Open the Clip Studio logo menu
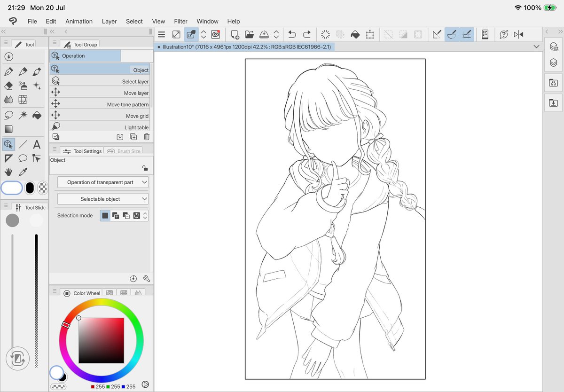This screenshot has height=392, width=564. coord(13,21)
